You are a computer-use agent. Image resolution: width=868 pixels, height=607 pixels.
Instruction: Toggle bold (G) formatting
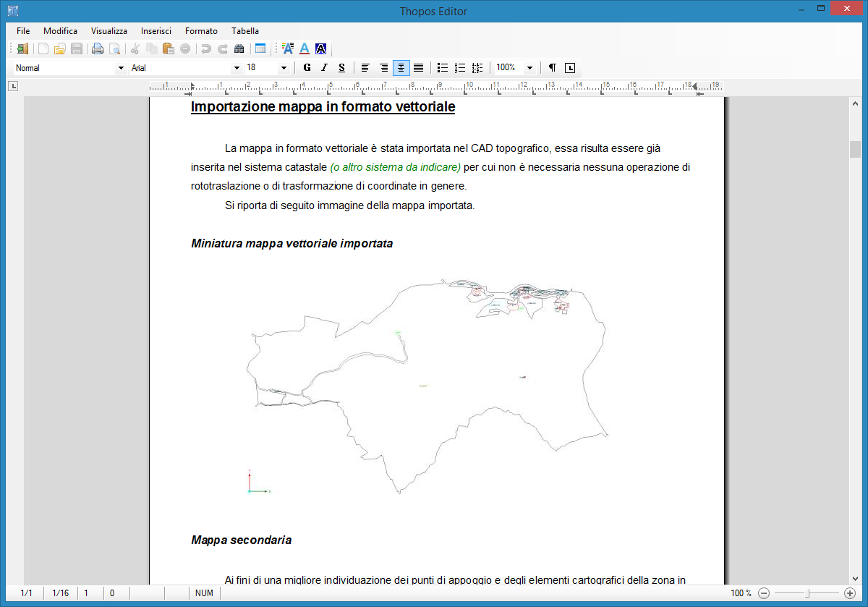click(x=307, y=68)
